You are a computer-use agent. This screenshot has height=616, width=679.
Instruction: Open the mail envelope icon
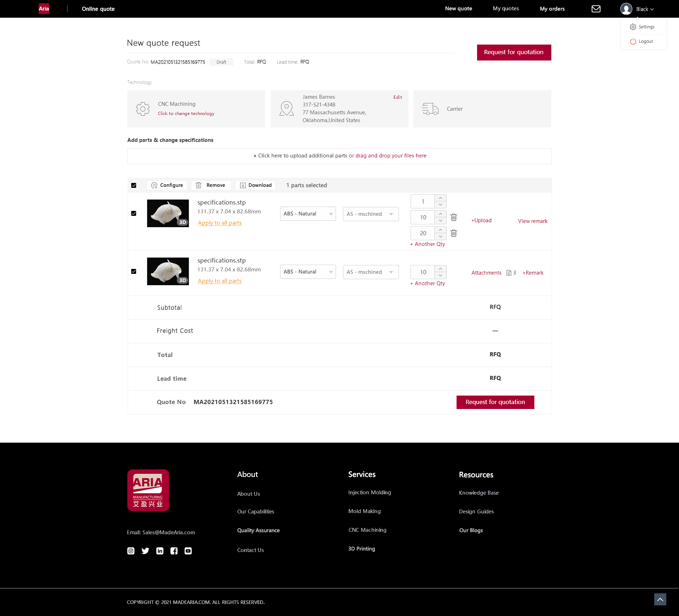point(596,9)
